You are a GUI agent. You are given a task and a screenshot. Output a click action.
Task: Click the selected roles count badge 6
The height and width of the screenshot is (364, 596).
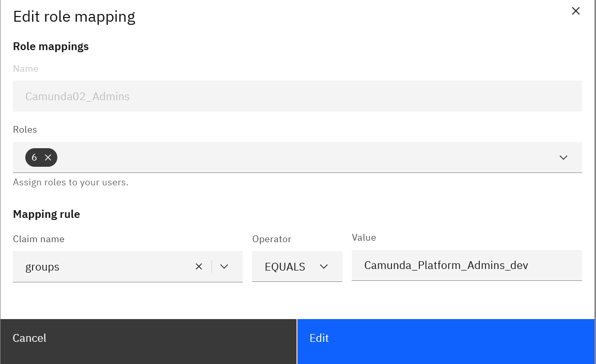point(34,157)
